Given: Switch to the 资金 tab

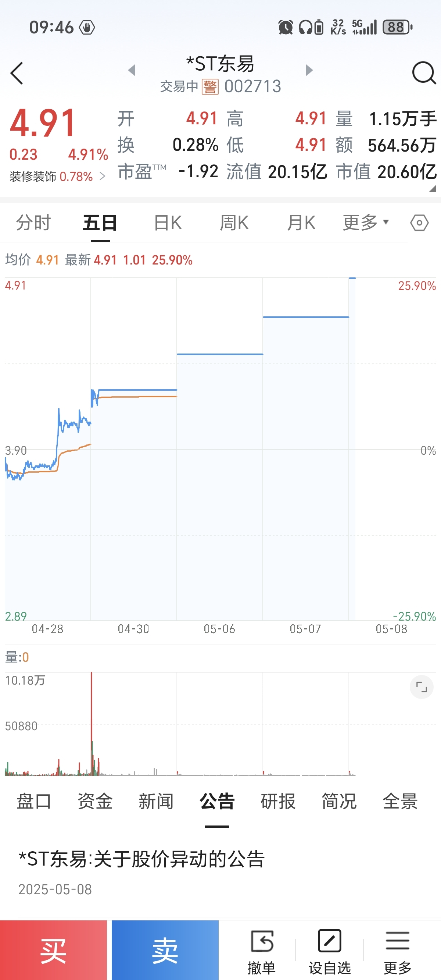Looking at the screenshot, I should click(x=95, y=801).
